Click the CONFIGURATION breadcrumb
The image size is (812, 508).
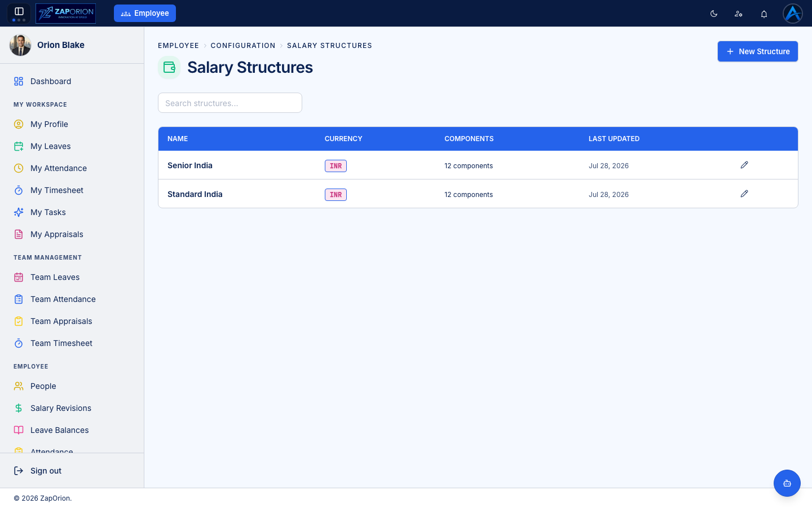(243, 46)
